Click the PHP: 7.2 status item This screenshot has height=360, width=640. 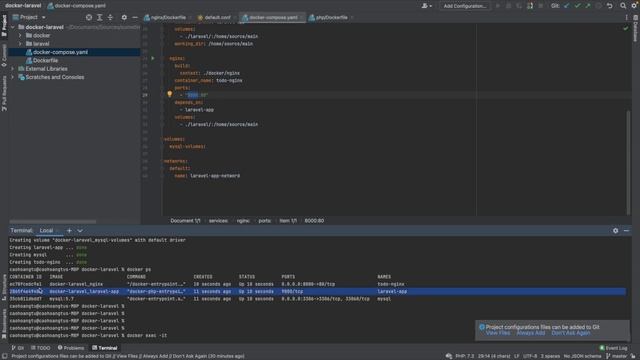[x=464, y=356]
